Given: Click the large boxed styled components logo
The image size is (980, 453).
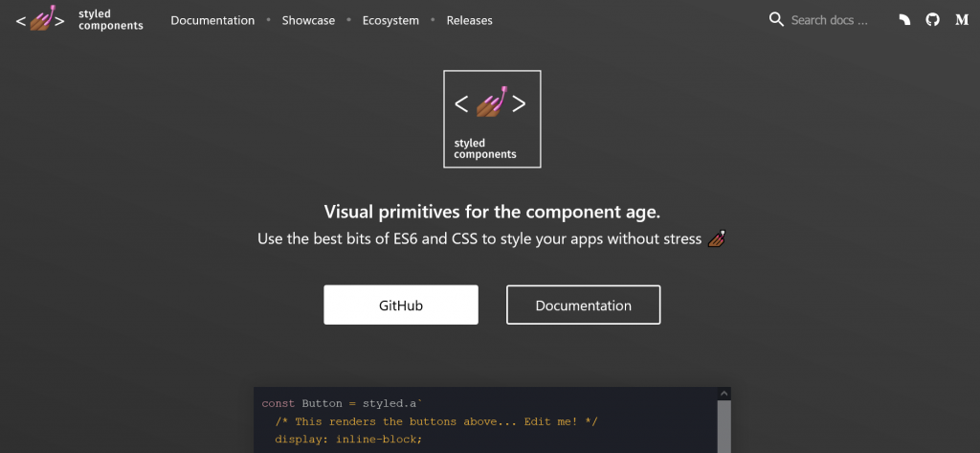Looking at the screenshot, I should 492,119.
